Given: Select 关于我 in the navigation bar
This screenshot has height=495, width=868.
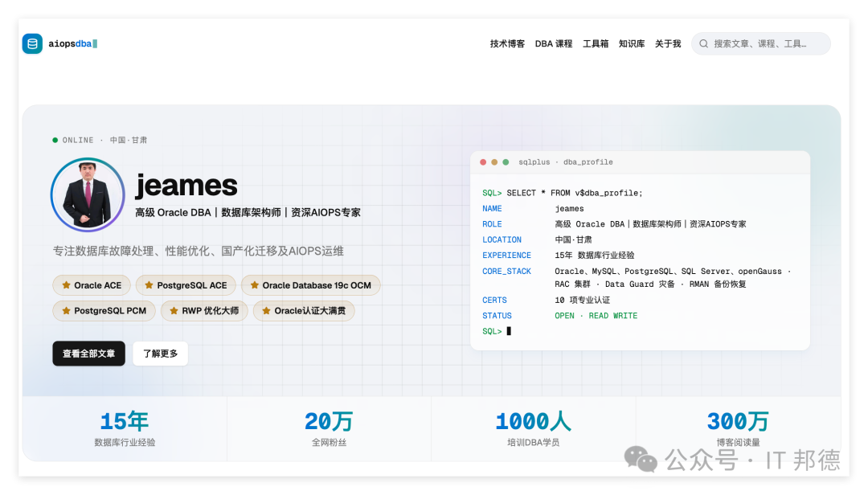Looking at the screenshot, I should [x=668, y=43].
